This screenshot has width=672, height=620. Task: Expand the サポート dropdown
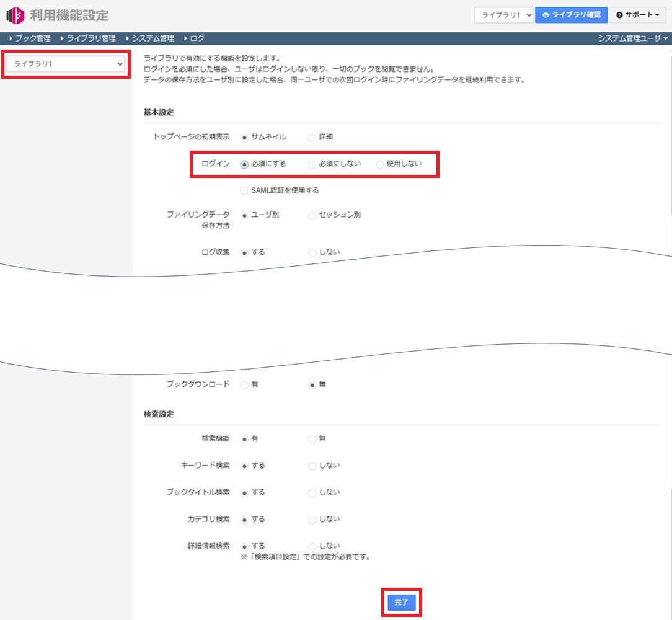(x=637, y=14)
